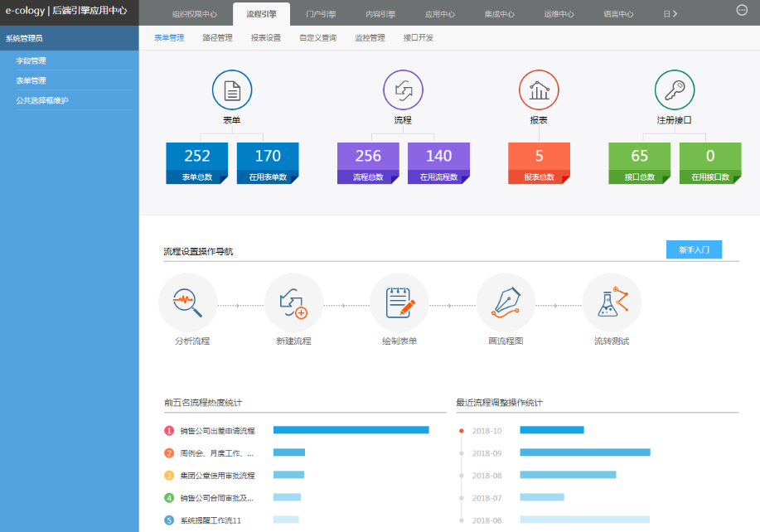Viewport: 760px width, 532px height.
Task: Select the 2018-10 timeline dot
Action: (462, 431)
